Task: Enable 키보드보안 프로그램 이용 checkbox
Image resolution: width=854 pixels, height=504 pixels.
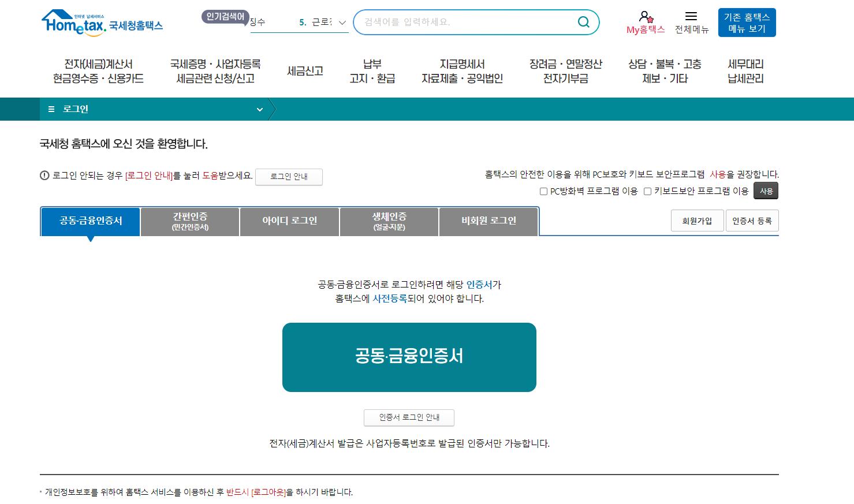Action: (x=647, y=191)
